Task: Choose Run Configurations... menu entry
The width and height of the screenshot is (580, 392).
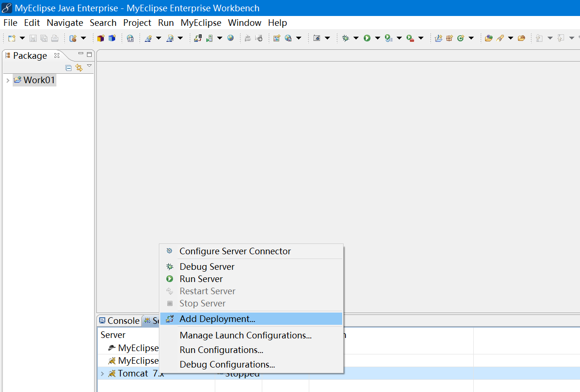Action: (x=251, y=350)
